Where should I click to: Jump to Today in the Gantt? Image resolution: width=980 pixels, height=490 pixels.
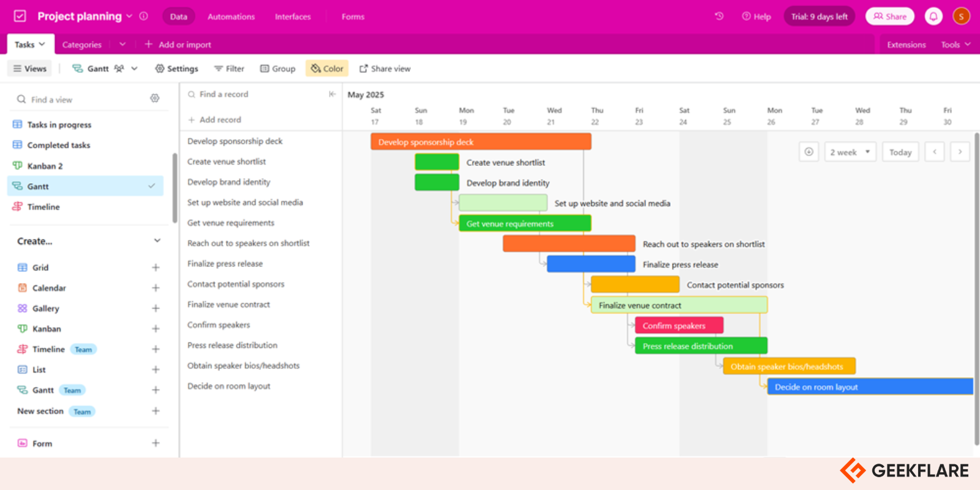point(900,152)
